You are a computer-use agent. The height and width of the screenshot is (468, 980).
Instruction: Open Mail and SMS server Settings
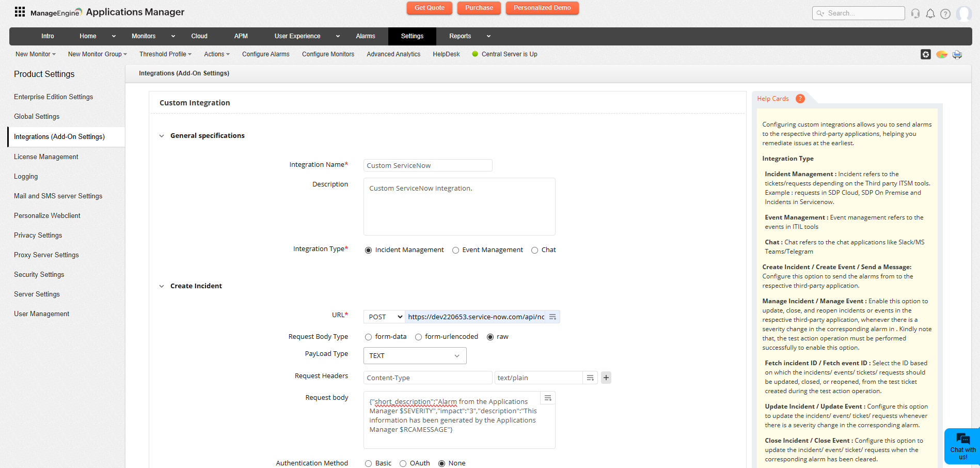[58, 196]
